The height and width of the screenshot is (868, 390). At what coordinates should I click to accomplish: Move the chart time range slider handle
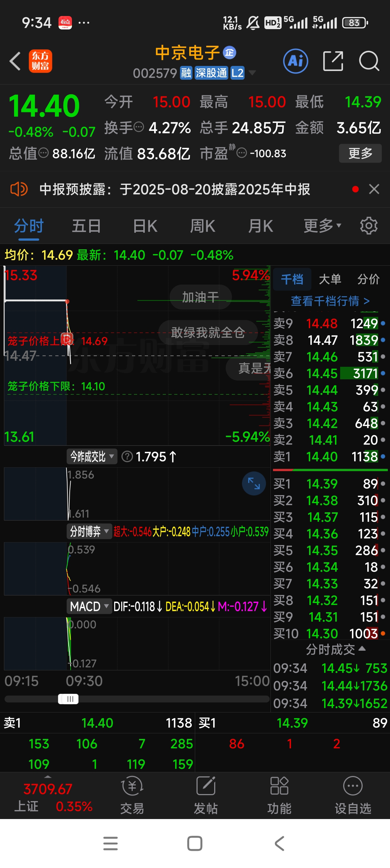[x=68, y=699]
